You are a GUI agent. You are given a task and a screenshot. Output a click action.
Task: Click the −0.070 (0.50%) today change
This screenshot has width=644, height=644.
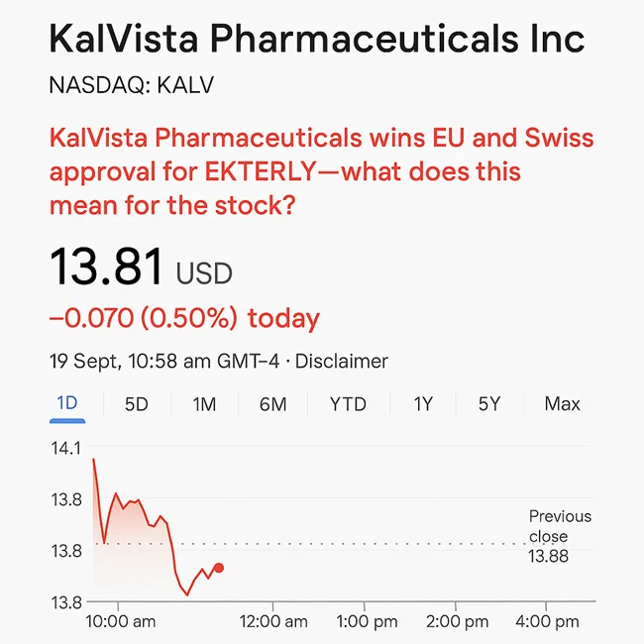point(184,319)
